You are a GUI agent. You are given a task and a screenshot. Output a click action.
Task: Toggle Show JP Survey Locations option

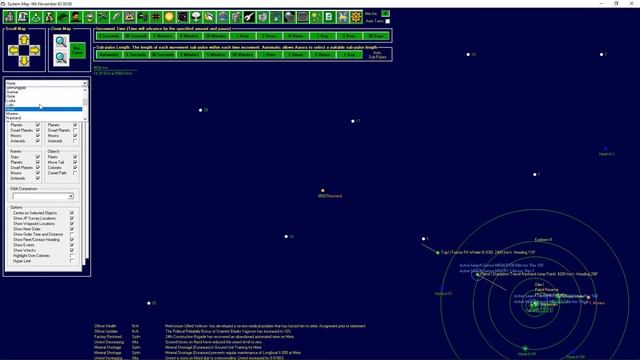72,218
